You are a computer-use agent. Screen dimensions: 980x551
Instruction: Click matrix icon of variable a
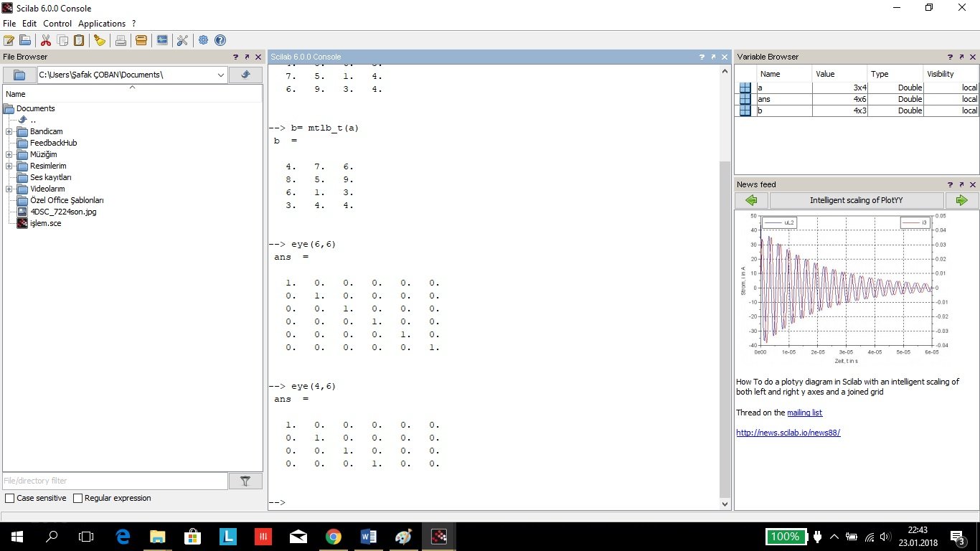745,88
